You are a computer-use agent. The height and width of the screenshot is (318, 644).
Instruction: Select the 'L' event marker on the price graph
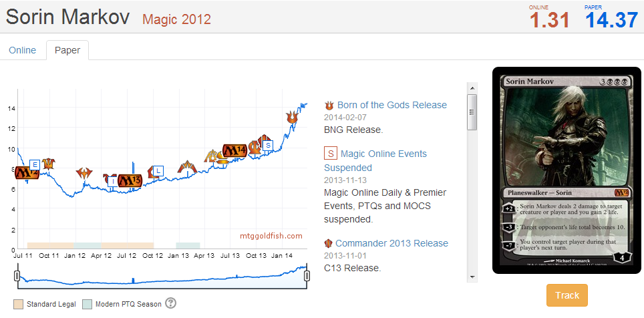[x=158, y=170]
